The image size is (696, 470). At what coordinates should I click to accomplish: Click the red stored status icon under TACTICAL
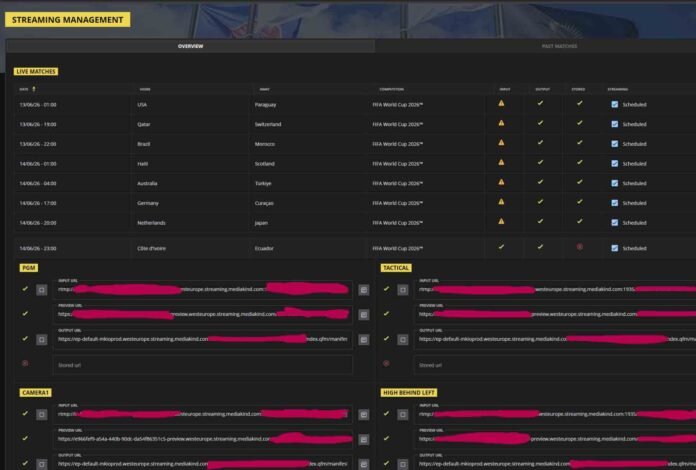[386, 363]
